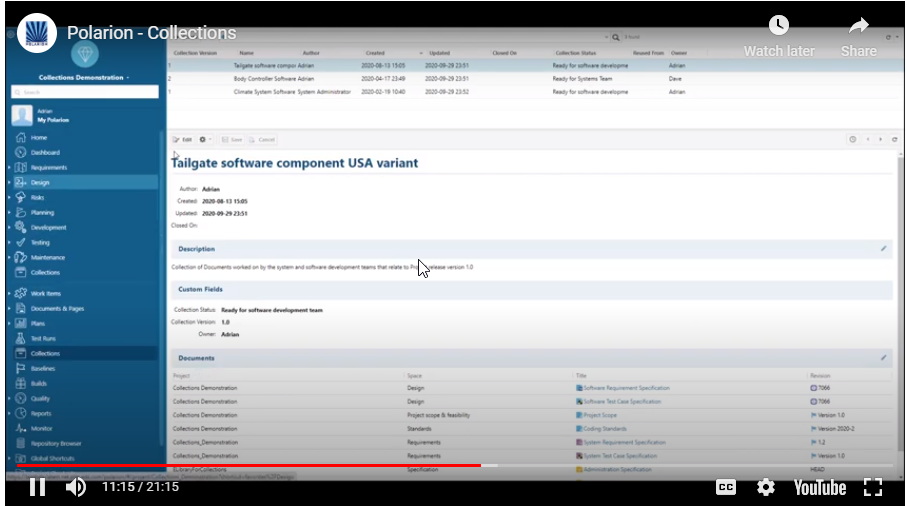Open the Coding Standards document link
This screenshot has width=907, height=506.
pyautogui.click(x=604, y=429)
